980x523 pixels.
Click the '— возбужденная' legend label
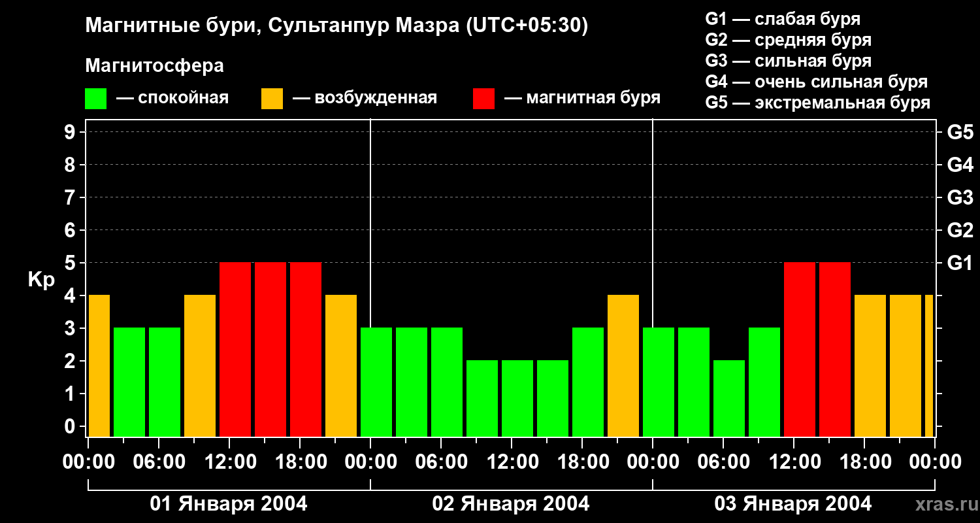click(x=365, y=98)
